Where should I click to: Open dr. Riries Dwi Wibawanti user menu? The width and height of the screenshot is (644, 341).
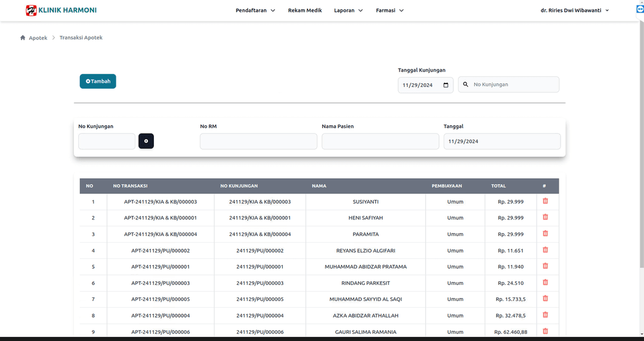tap(575, 10)
